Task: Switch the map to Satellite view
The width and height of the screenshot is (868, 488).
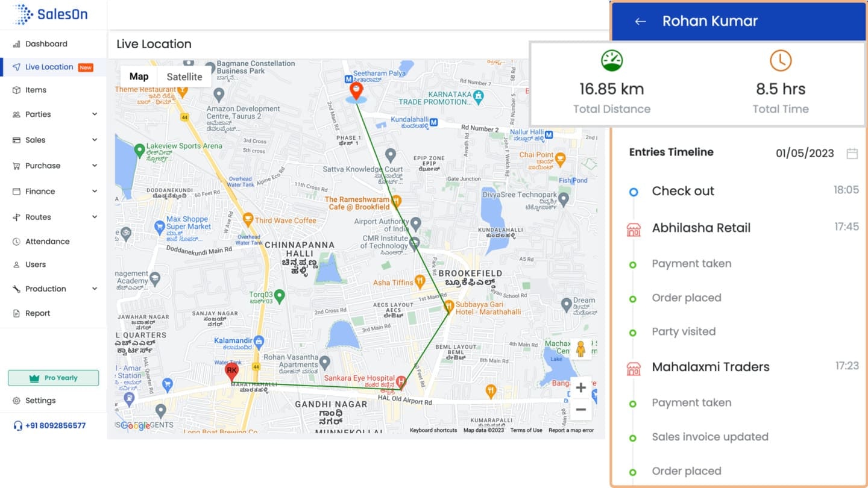Action: [x=184, y=77]
